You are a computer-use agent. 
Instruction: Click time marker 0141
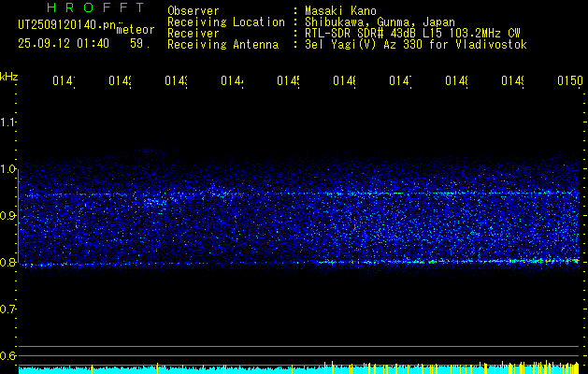click(64, 80)
